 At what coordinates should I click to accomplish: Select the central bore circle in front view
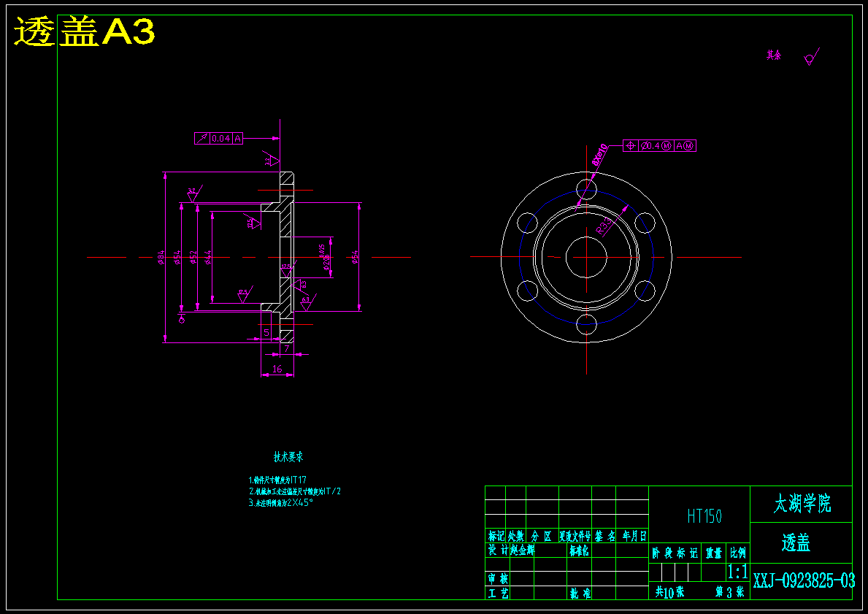586,257
